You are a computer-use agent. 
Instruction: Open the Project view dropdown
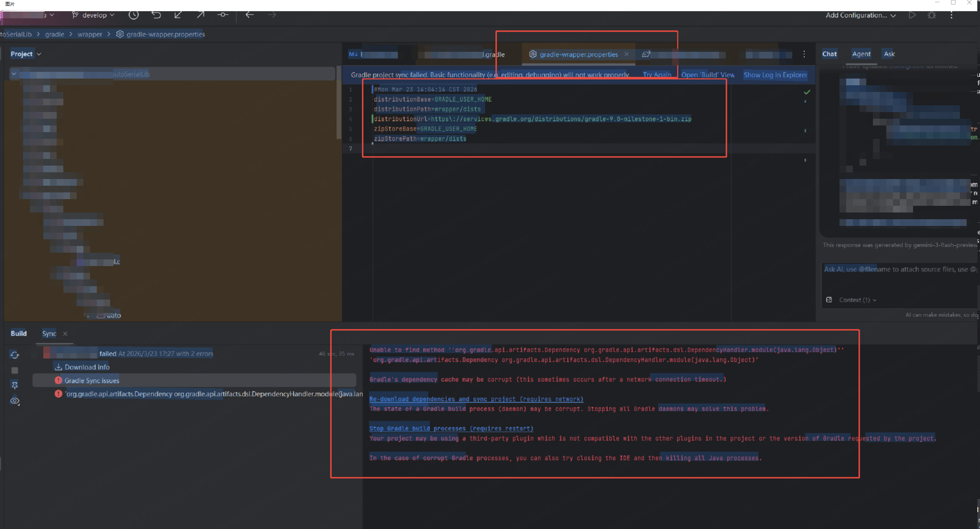click(x=26, y=54)
